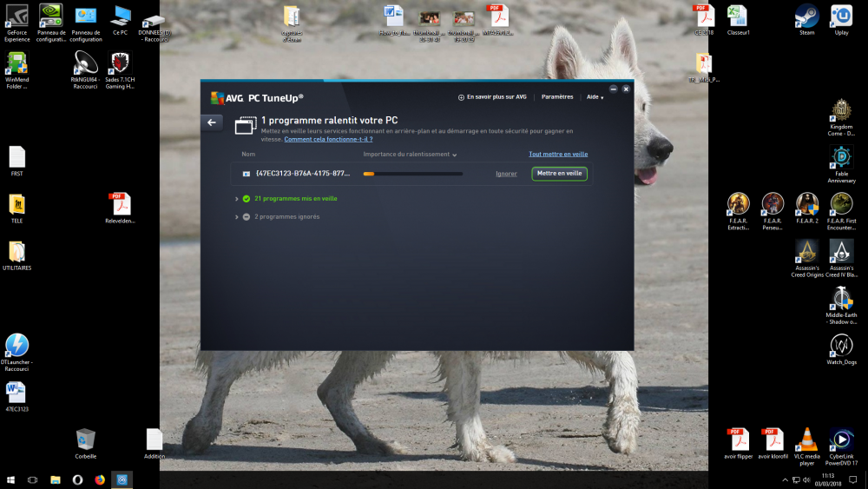This screenshot has width=868, height=489.
Task: Open the DONNEES (D) drive shortcut
Action: (x=154, y=27)
